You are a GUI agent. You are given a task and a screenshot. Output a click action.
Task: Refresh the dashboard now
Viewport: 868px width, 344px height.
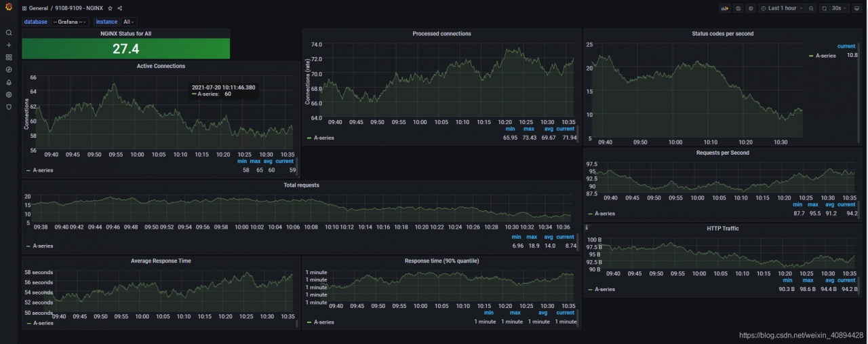click(825, 8)
